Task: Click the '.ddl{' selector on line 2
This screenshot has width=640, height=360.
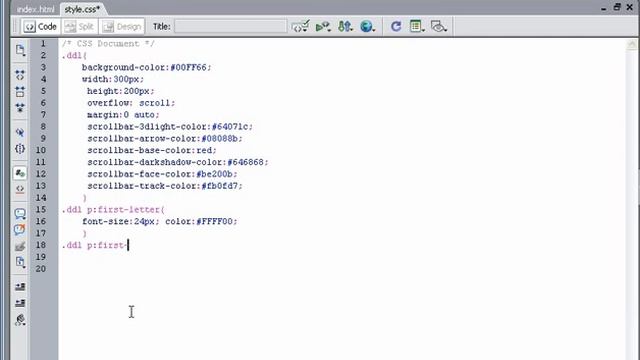Action: click(75, 56)
